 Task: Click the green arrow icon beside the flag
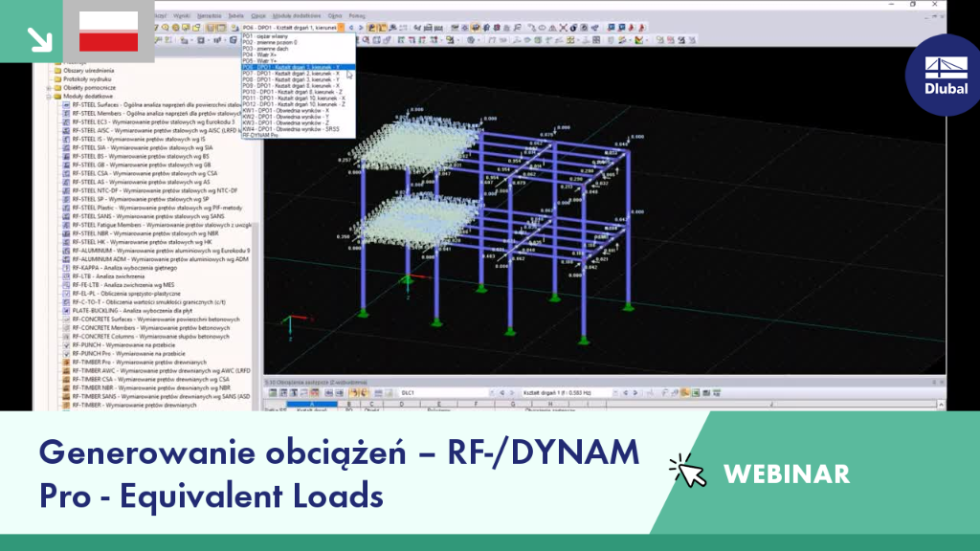tap(39, 38)
